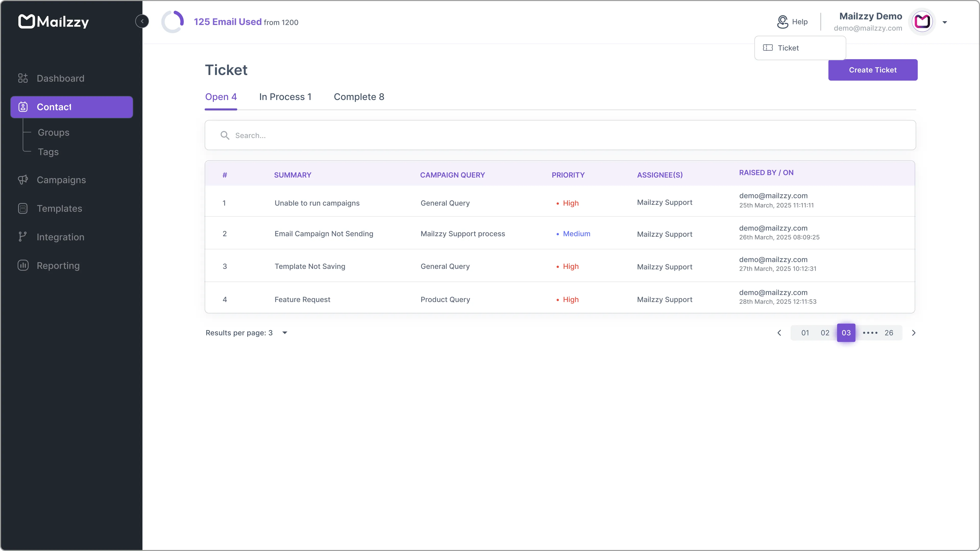Open the Campaigns section
The height and width of the screenshot is (551, 980).
point(61,180)
